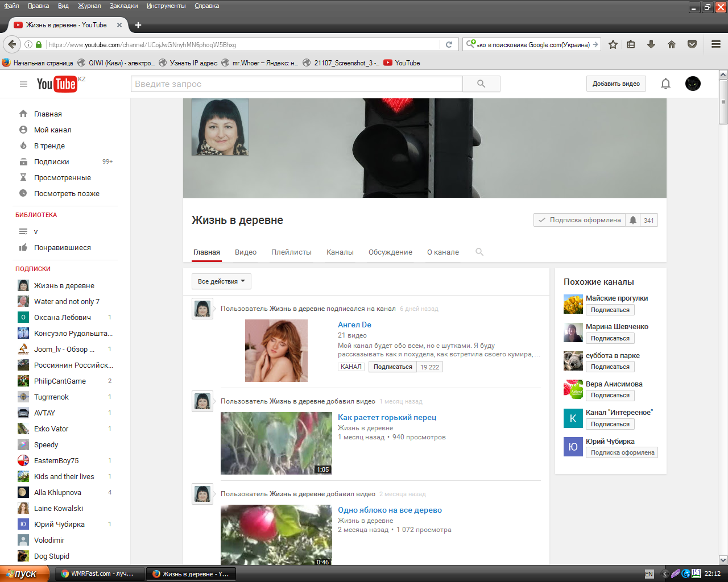Open the Pocket icon in the toolbar
This screenshot has width=728, height=582.
pos(692,44)
